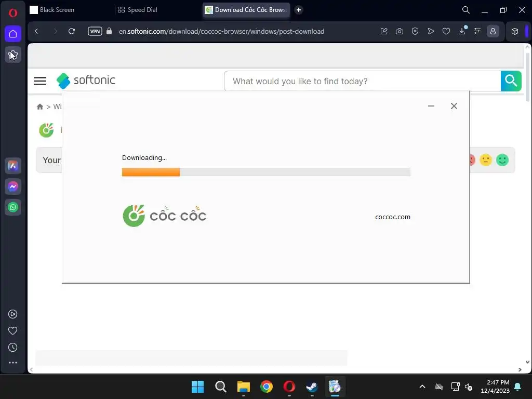Toggle the VPN badge in address bar
The width and height of the screenshot is (532, 399).
tap(95, 31)
